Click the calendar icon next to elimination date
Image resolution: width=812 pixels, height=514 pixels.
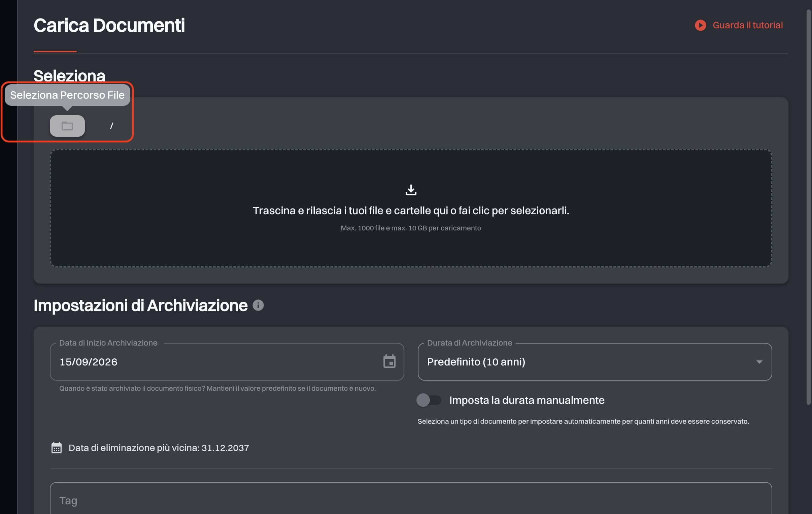click(x=56, y=448)
